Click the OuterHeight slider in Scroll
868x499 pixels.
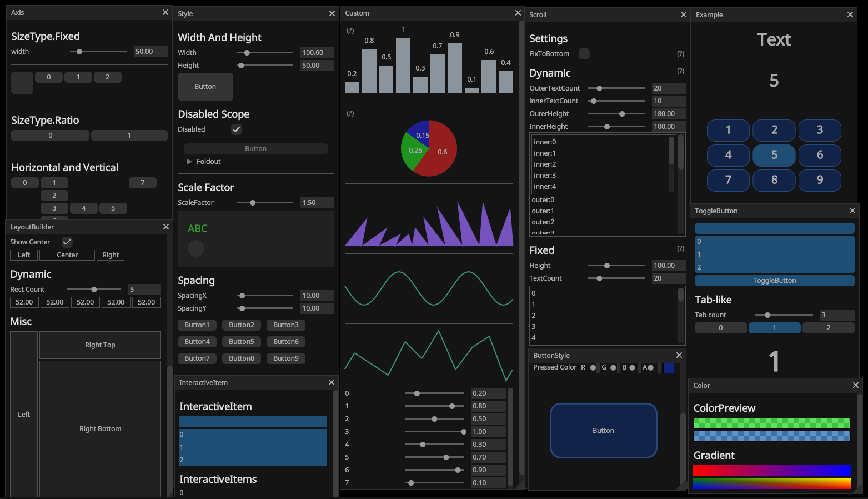tap(616, 114)
